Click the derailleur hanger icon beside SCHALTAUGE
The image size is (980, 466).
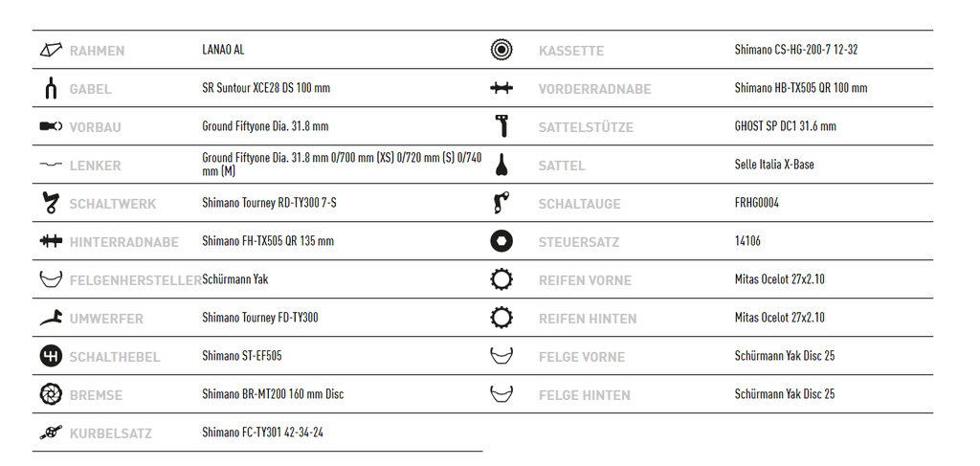coord(501,203)
